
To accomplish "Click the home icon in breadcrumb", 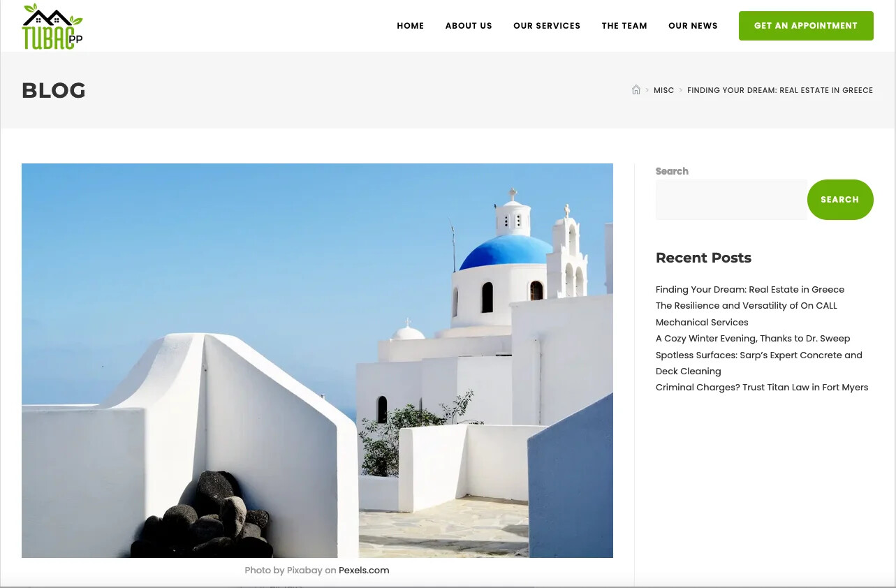I will tap(636, 90).
